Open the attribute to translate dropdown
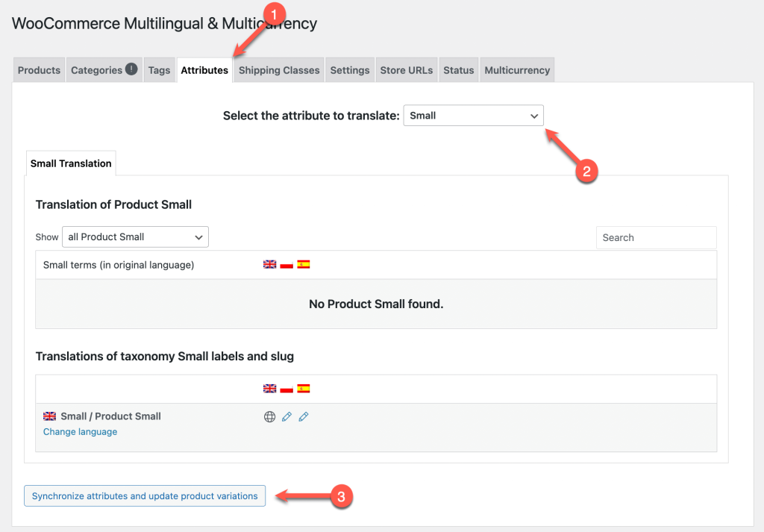764x532 pixels. (x=473, y=116)
